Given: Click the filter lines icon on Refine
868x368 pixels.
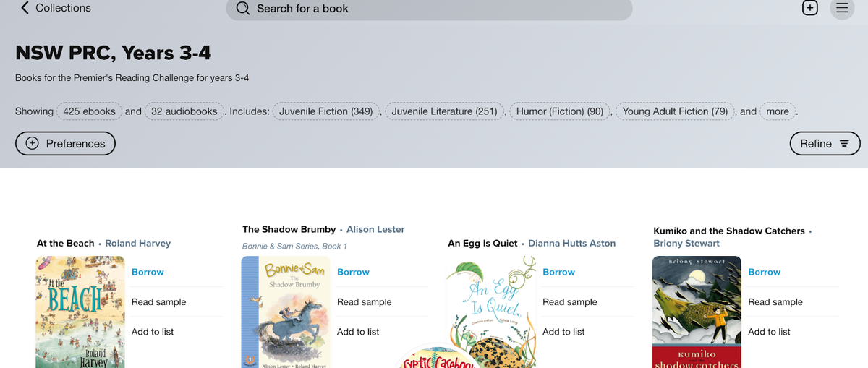Looking at the screenshot, I should coord(844,144).
